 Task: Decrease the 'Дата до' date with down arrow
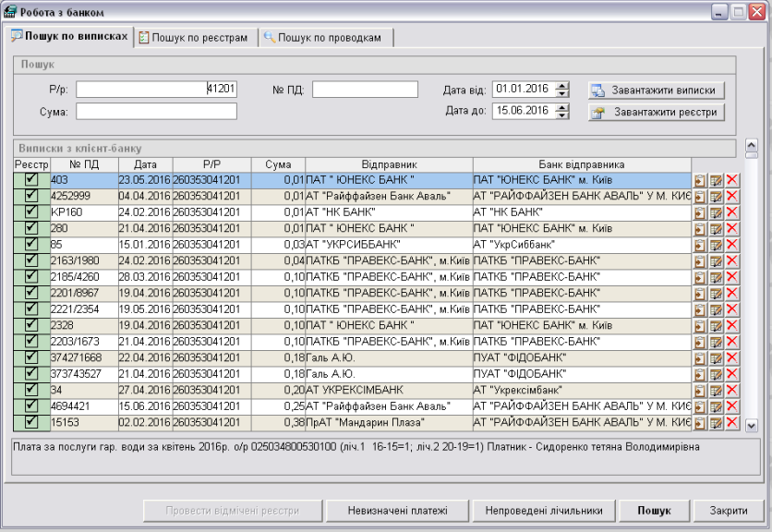562,115
